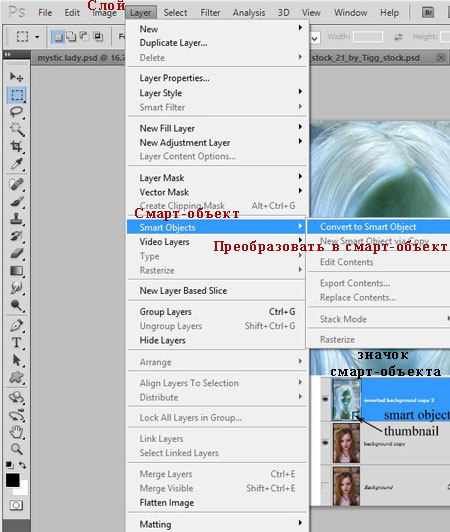This screenshot has width=450, height=532.
Task: Select the Type tool
Action: 16,342
